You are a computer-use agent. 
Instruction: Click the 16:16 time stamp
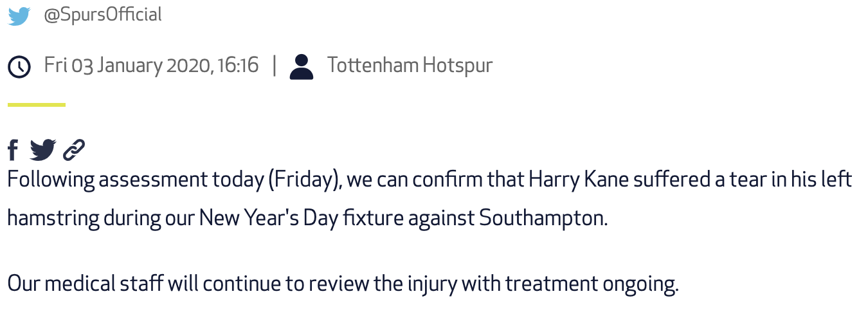[x=237, y=65]
